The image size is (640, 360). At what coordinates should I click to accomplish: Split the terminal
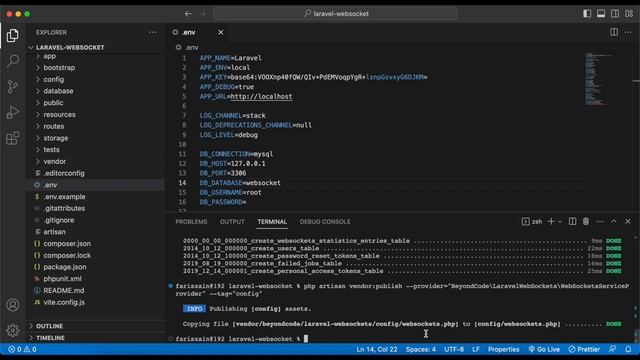coord(572,221)
